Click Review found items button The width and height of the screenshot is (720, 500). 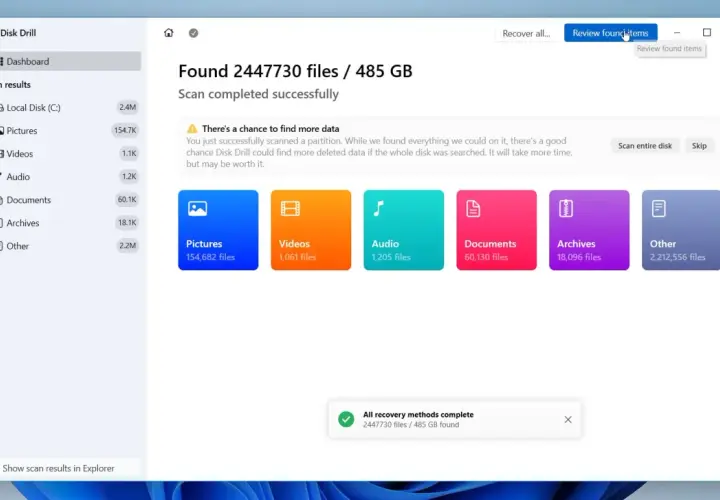610,33
